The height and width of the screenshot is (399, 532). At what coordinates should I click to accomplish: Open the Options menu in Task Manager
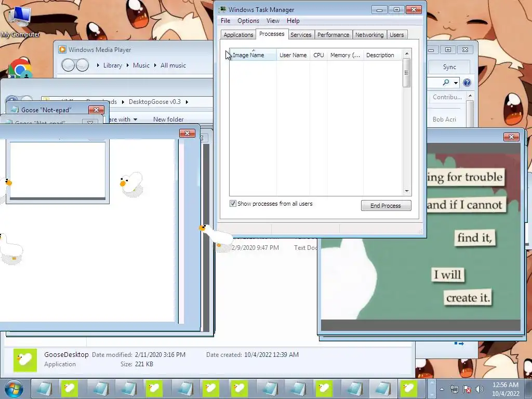tap(248, 21)
